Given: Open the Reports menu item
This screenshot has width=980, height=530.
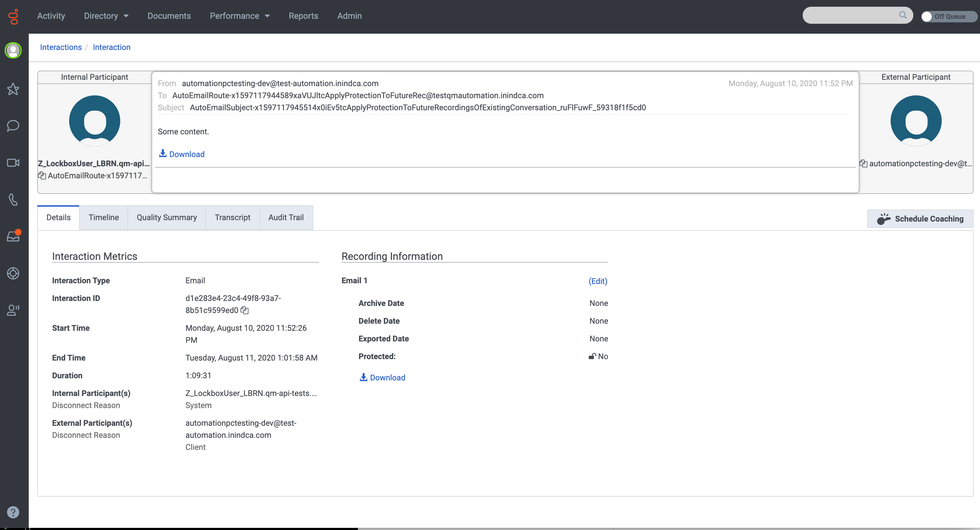Looking at the screenshot, I should 303,16.
